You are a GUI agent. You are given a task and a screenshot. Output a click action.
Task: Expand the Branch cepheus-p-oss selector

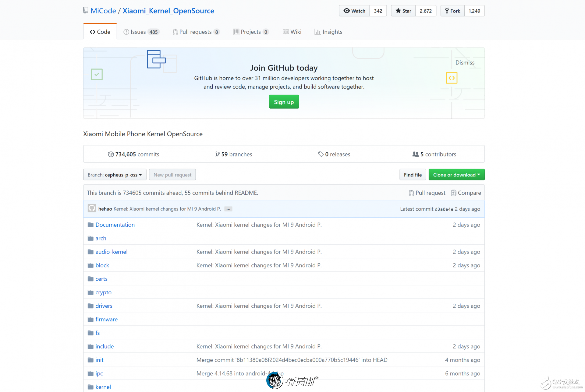tap(115, 175)
